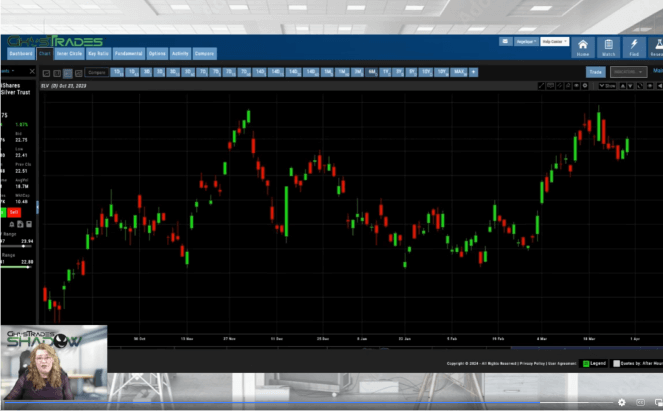
Task: Open the Help Center dropdown
Action: [556, 43]
